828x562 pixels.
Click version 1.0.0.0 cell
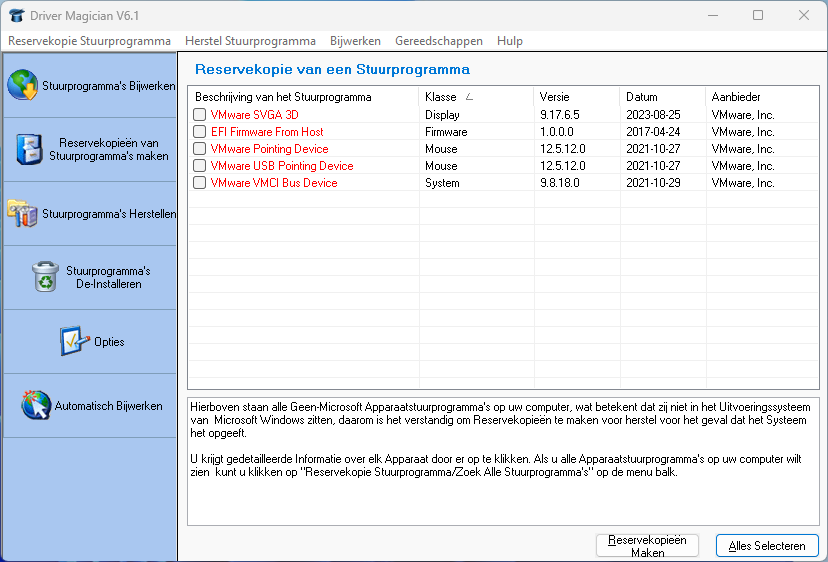tap(557, 132)
